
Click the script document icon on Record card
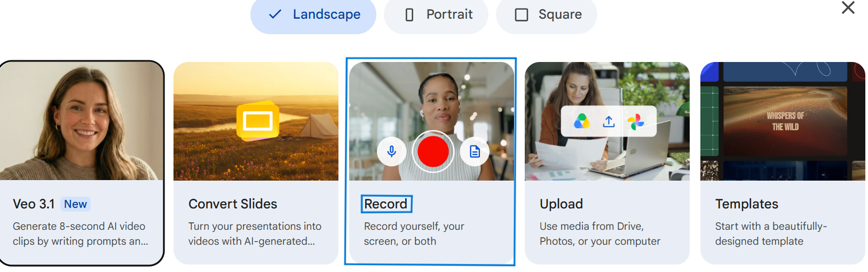[475, 152]
